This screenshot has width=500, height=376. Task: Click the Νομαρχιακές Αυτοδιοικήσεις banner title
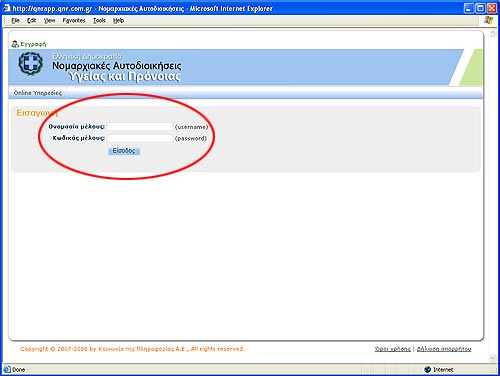[117, 66]
